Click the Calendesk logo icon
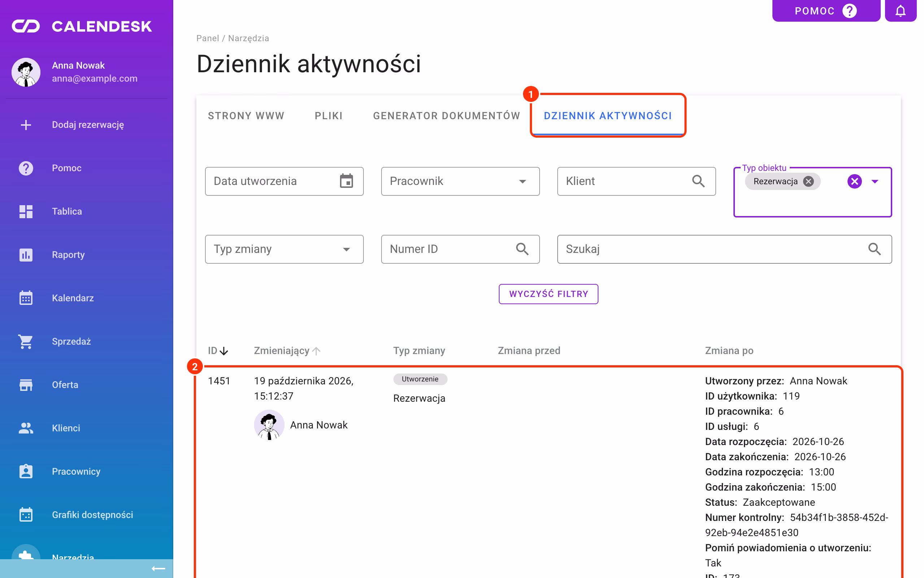The image size is (924, 578). click(x=26, y=26)
